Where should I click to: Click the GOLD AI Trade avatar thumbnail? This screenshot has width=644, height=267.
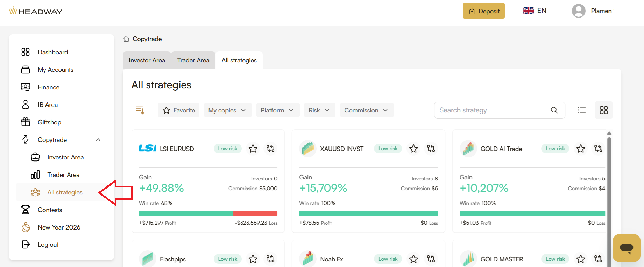pos(468,149)
